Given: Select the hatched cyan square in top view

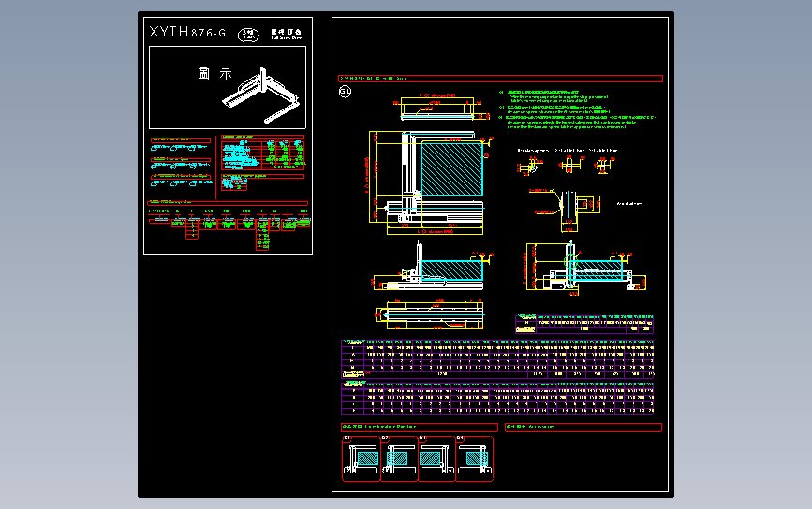Looking at the screenshot, I should [451, 169].
